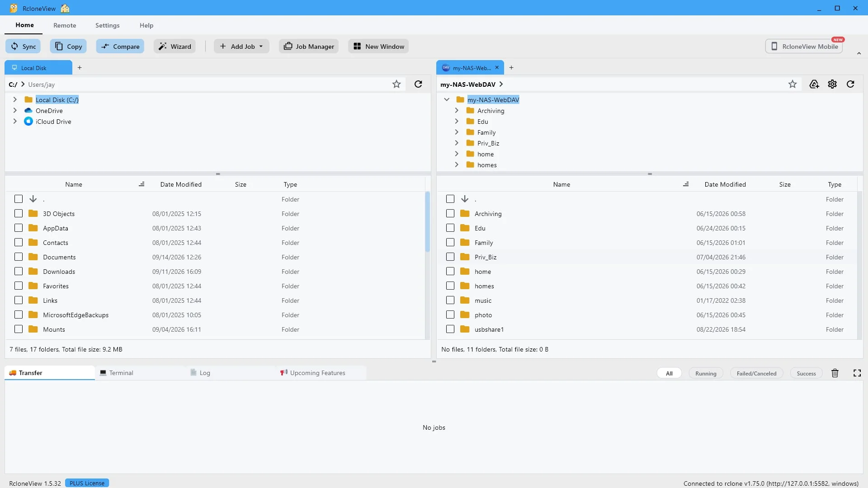Image resolution: width=868 pixels, height=488 pixels.
Task: Open the Help menu tab
Action: pyautogui.click(x=146, y=25)
